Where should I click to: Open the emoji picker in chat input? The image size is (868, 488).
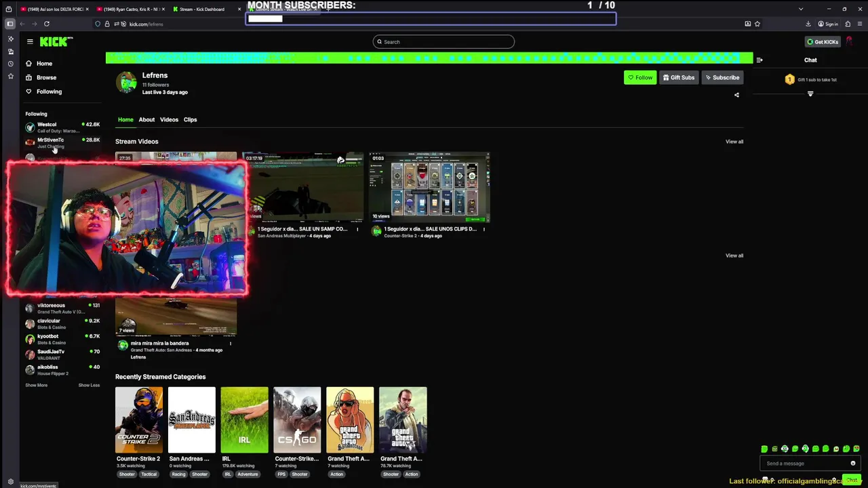pyautogui.click(x=853, y=464)
